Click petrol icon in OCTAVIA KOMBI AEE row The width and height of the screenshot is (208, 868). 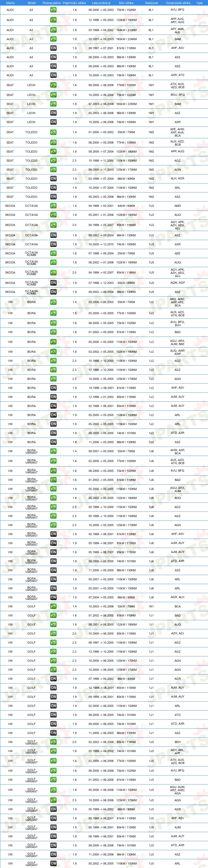53,253
